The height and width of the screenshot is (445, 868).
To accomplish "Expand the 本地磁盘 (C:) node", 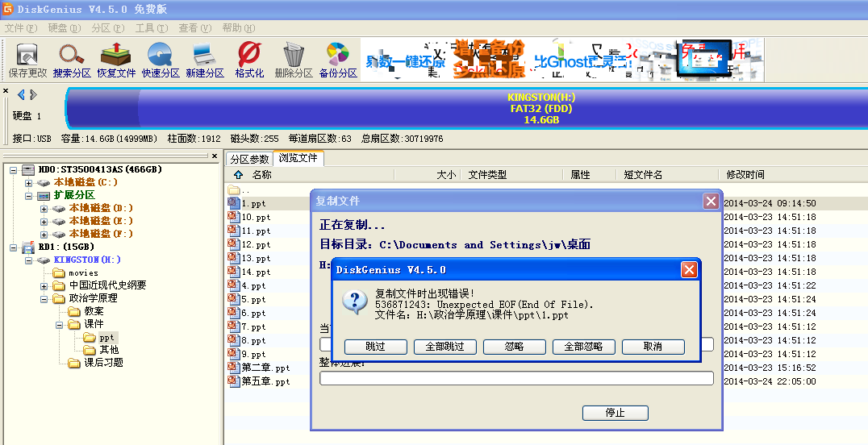I will [x=28, y=183].
